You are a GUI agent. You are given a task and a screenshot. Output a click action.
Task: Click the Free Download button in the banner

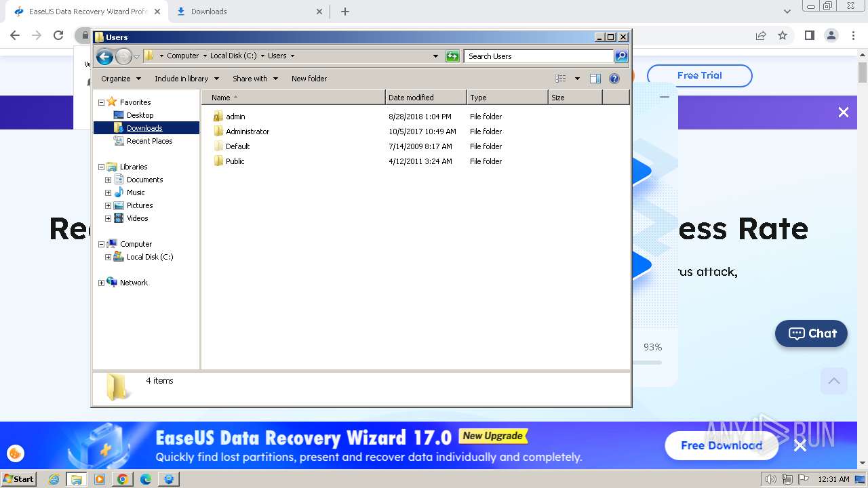[x=722, y=445]
